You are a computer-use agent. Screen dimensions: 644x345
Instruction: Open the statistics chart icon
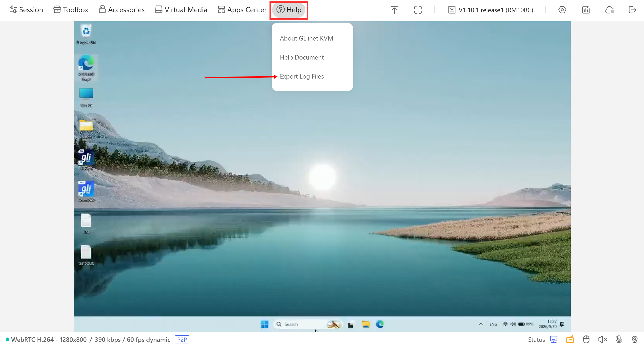click(586, 10)
